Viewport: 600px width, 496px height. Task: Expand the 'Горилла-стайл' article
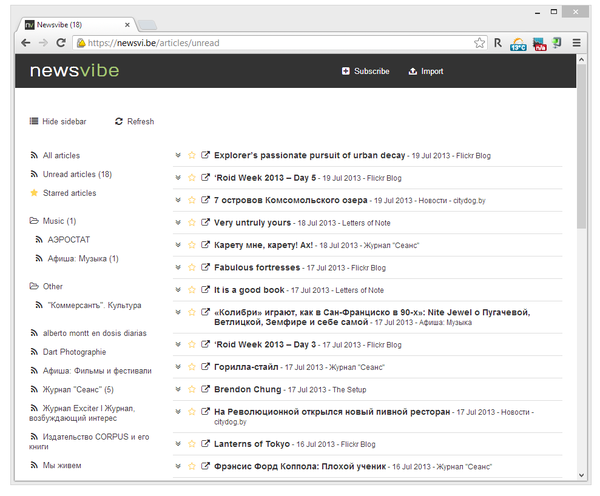[x=178, y=367]
